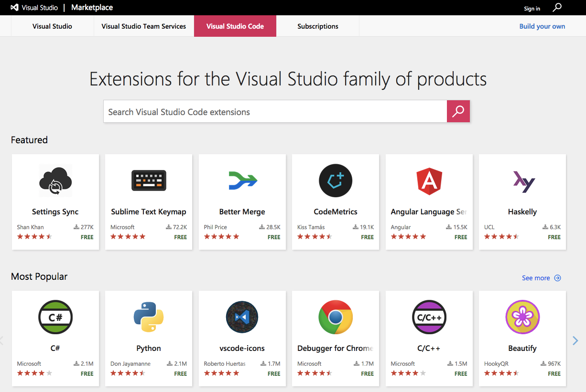Screen dimensions: 586x392
Task: Open the Build your own link
Action: (x=542, y=26)
